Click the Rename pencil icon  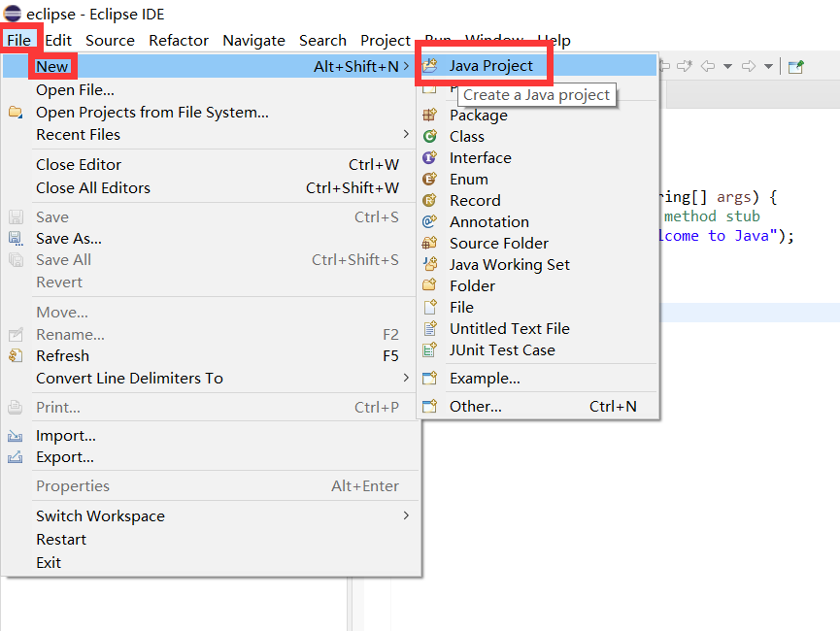[16, 334]
